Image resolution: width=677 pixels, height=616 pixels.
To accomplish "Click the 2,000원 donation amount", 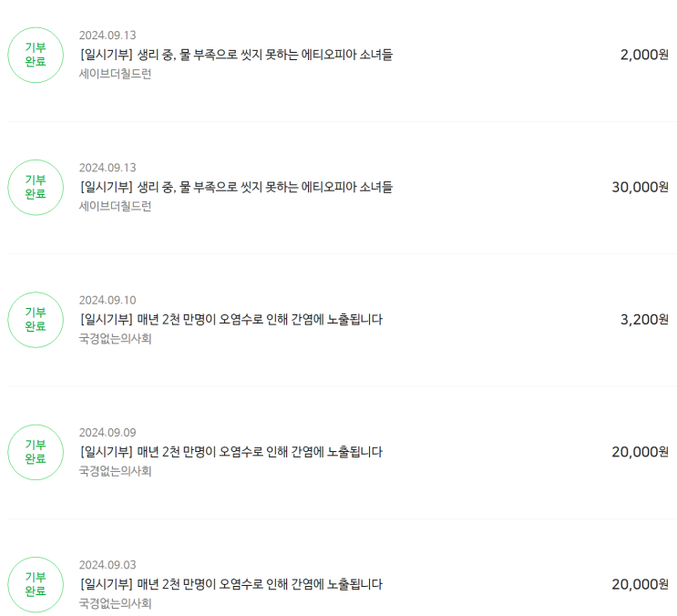I will (x=644, y=55).
